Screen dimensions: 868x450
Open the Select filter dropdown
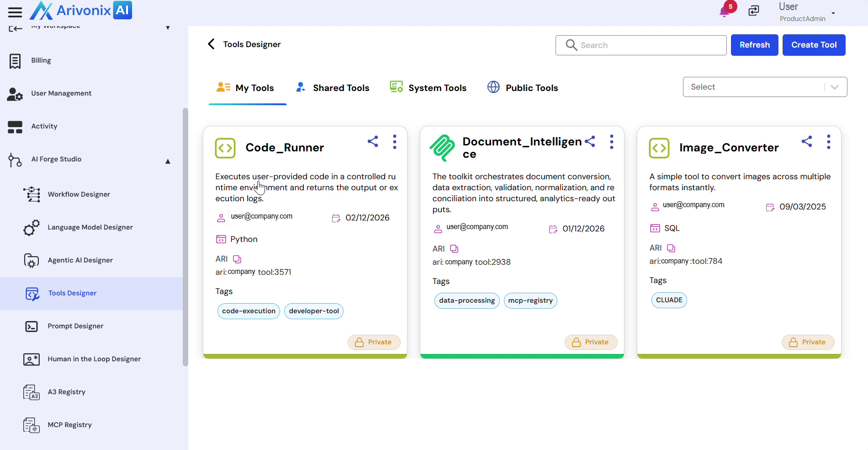(765, 87)
